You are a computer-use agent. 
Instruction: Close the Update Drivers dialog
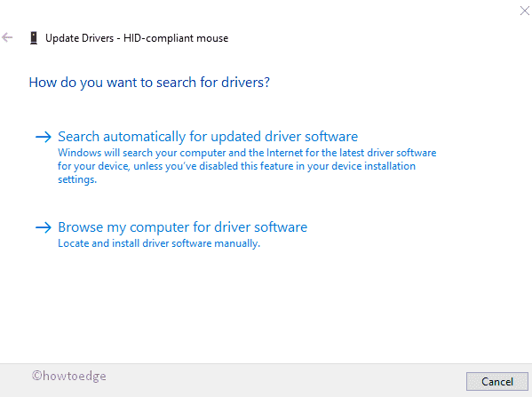(525, 11)
